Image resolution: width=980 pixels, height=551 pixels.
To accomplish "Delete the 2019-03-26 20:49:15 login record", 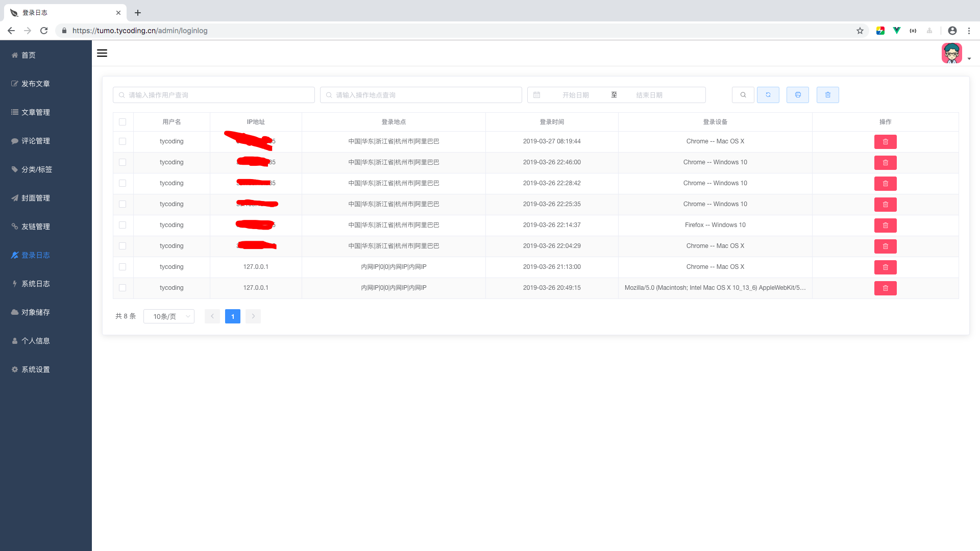I will pos(886,288).
